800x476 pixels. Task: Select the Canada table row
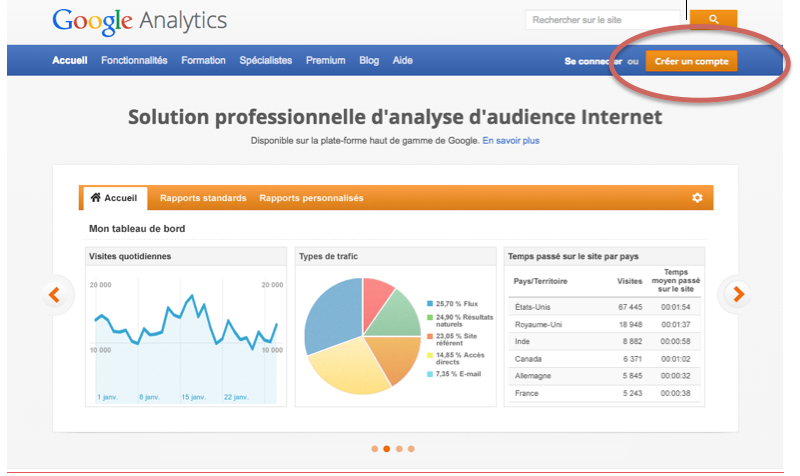pyautogui.click(x=604, y=359)
